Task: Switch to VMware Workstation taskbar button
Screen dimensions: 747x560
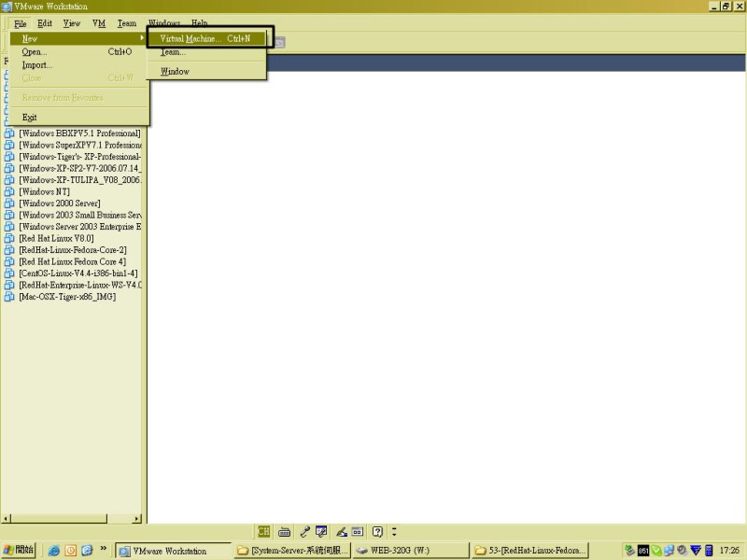Action: (x=173, y=551)
